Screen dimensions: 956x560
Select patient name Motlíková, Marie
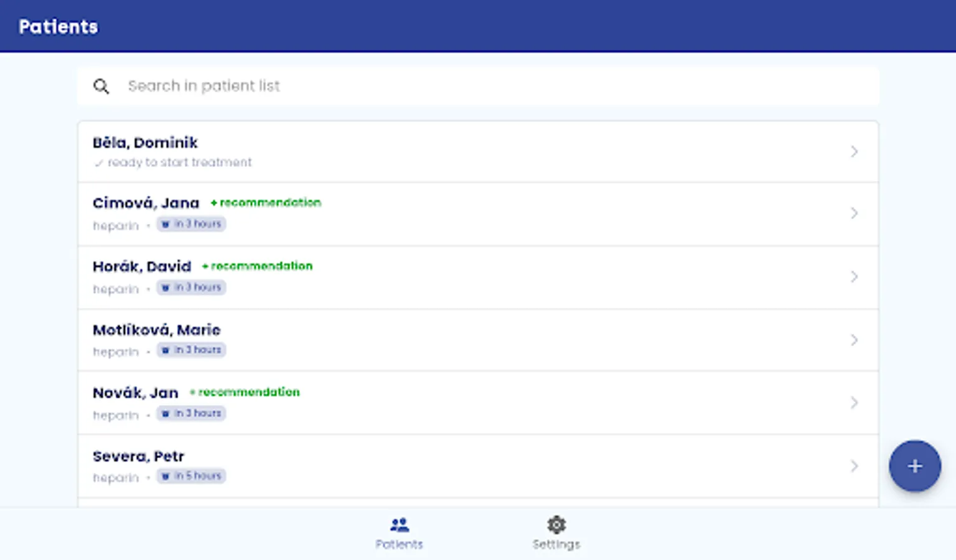tap(157, 330)
